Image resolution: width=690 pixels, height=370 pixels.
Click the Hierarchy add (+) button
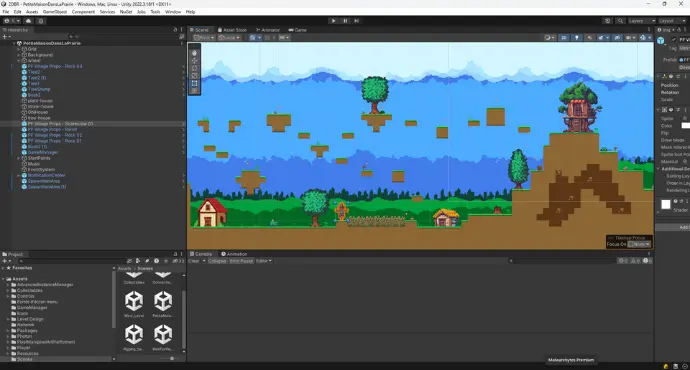tap(6, 37)
